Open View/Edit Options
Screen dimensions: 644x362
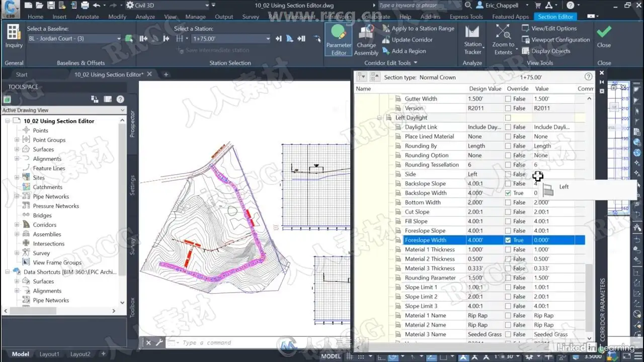(549, 29)
